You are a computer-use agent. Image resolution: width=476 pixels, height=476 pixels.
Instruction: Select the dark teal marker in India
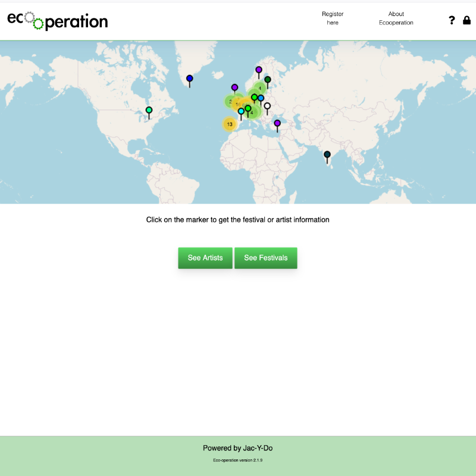click(x=327, y=155)
